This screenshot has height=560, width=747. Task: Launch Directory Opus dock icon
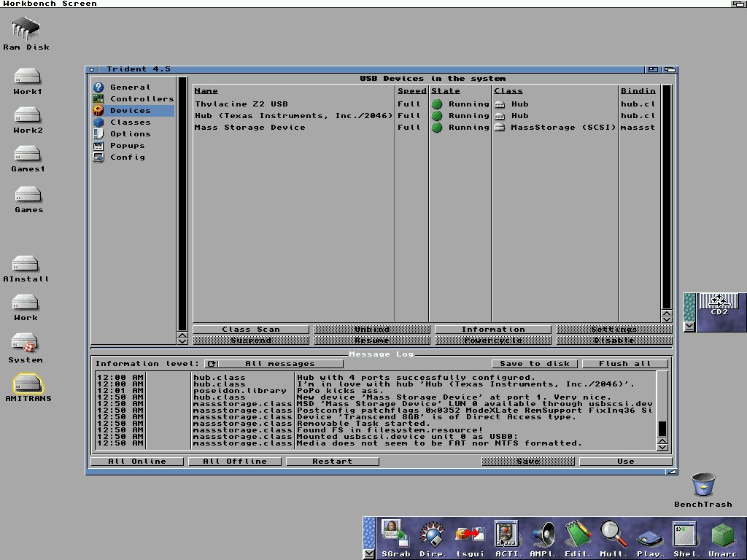[433, 534]
